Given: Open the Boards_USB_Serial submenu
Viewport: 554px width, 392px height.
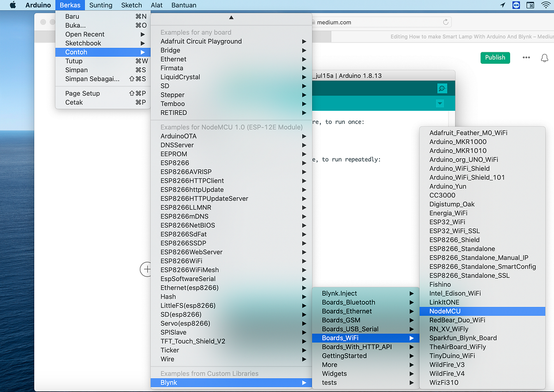Looking at the screenshot, I should coord(366,329).
